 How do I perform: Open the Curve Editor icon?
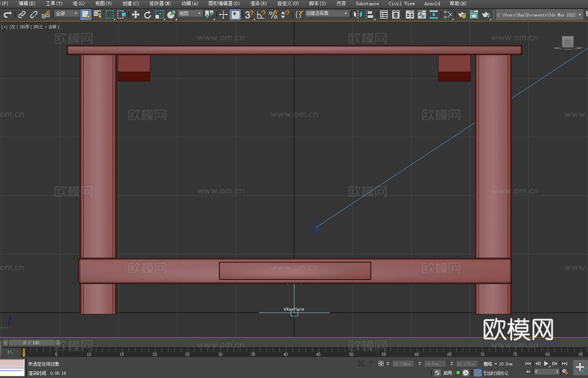click(421, 14)
